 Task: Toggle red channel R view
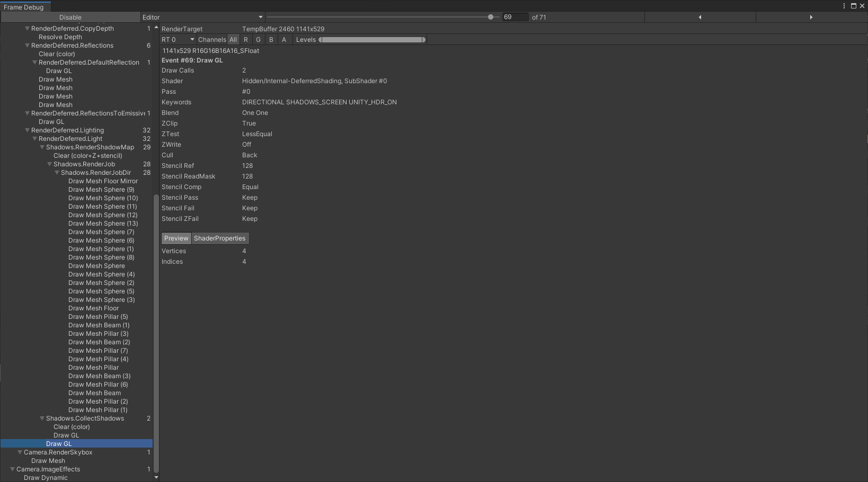pos(246,40)
